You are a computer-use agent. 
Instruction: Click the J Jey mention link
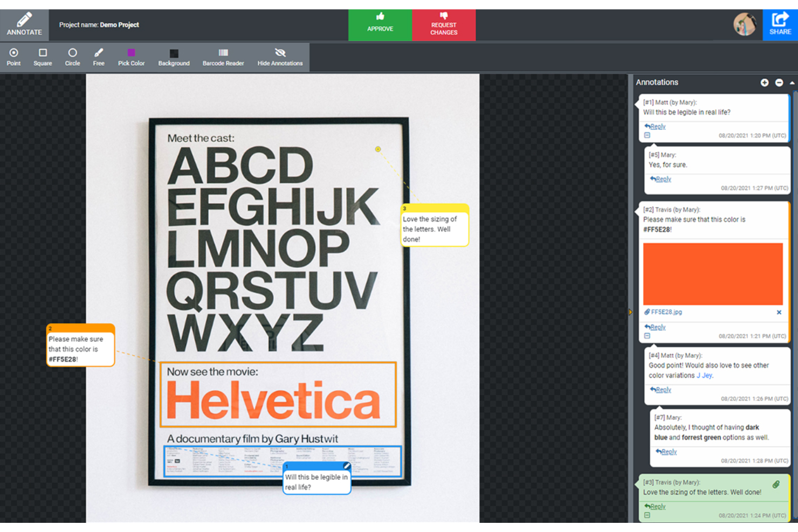point(704,376)
